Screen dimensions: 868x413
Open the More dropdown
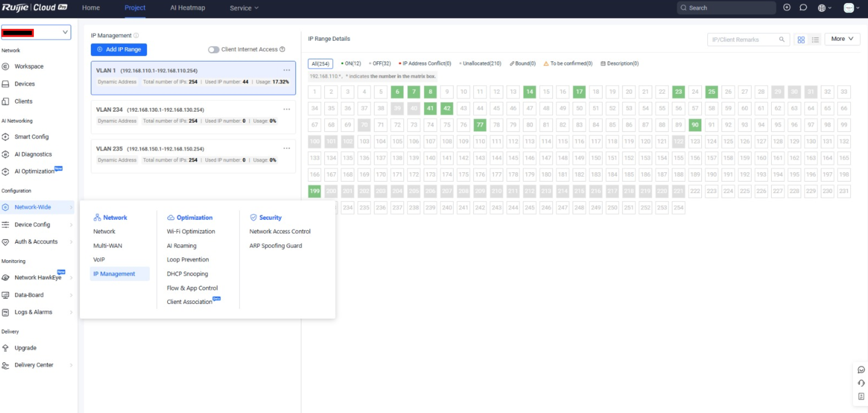click(x=842, y=39)
